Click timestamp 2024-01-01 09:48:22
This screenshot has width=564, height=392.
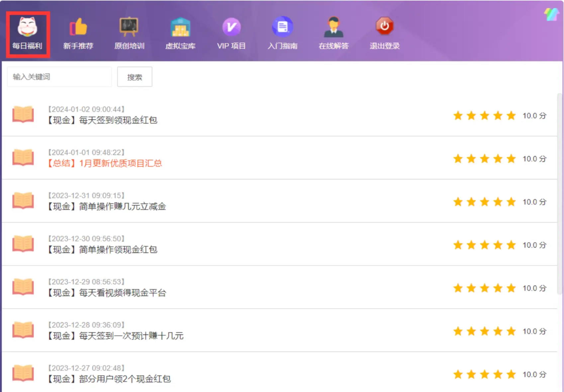click(86, 152)
